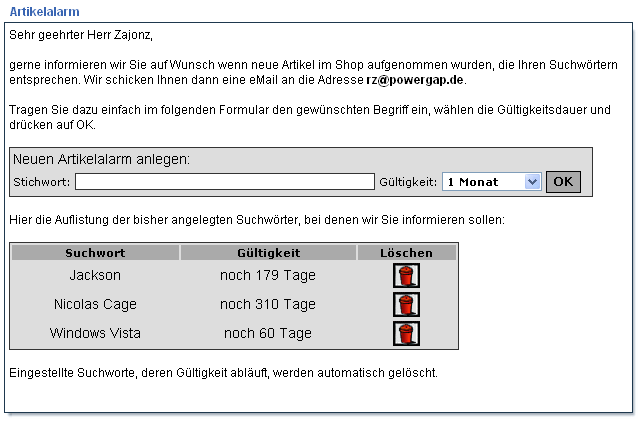Confirm new alarm with OK button

coord(563,182)
